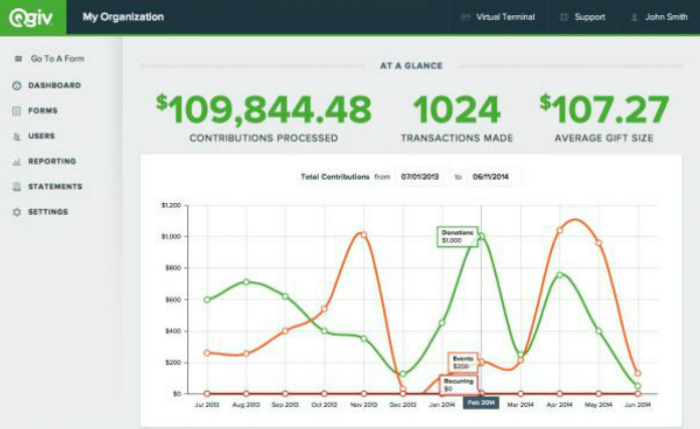Screen dimensions: 700x429
Task: Click the Virtual Terminal icon in header
Action: click(x=466, y=17)
